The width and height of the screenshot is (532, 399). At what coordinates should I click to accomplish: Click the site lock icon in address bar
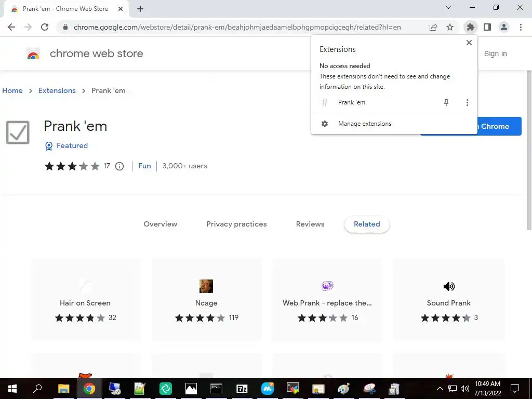[65, 27]
